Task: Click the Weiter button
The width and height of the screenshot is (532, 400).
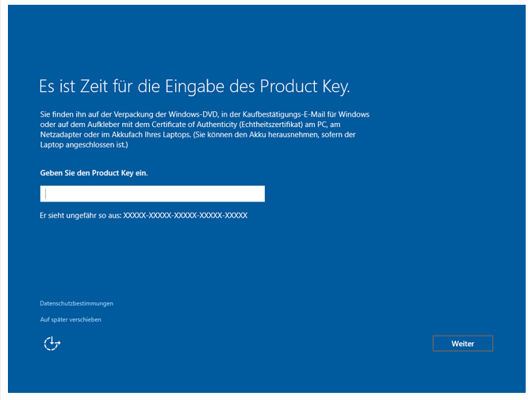Action: point(463,344)
